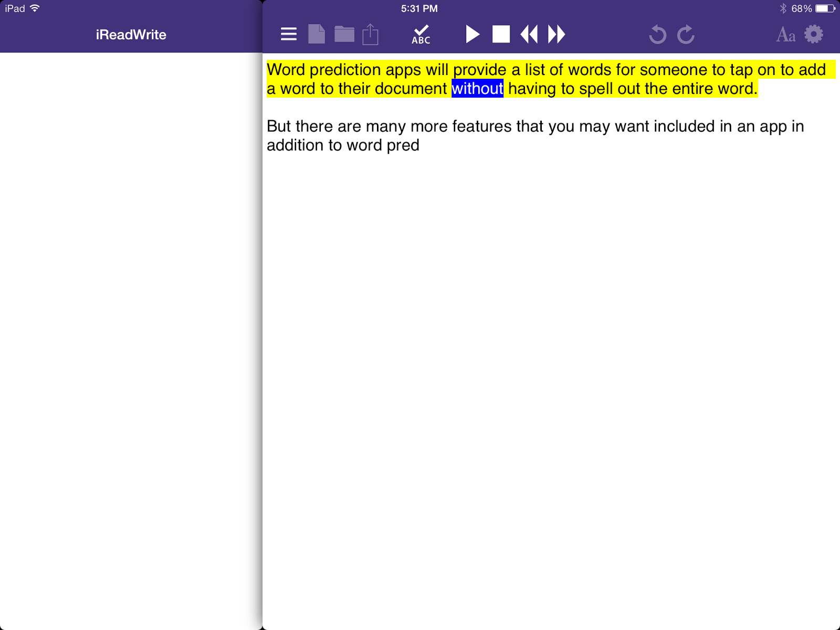Image resolution: width=840 pixels, height=630 pixels.
Task: Tap the Wi-Fi icon in status bar
Action: click(35, 8)
